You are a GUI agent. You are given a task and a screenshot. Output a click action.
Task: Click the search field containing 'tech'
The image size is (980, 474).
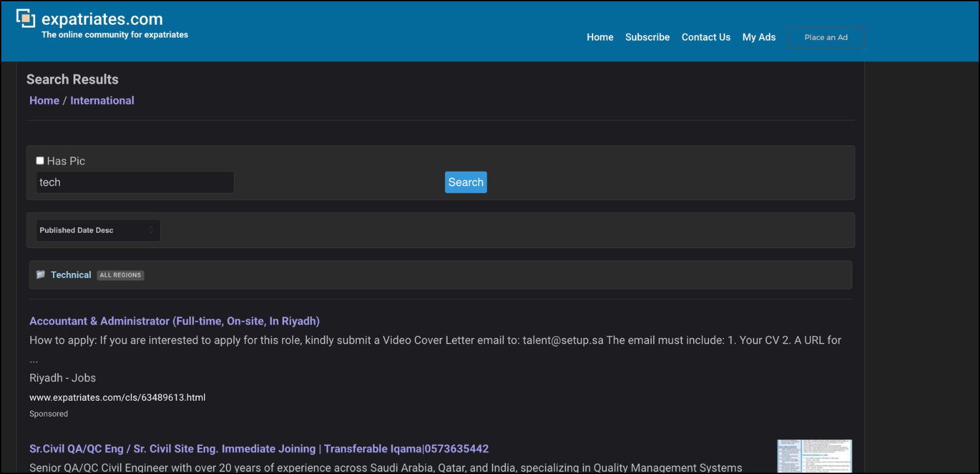click(135, 182)
